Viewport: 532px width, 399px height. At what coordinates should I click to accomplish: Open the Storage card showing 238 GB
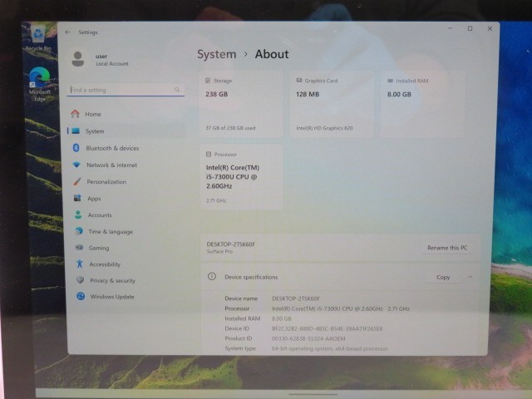(241, 104)
